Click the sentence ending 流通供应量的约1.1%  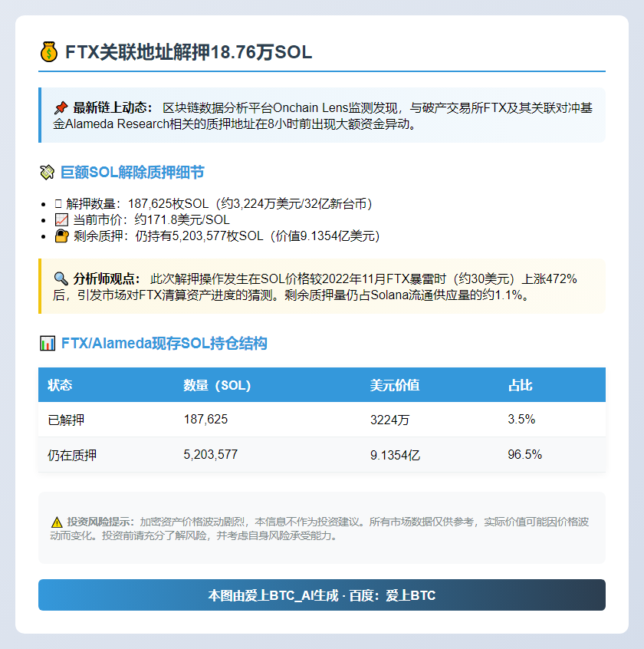pyautogui.click(x=407, y=295)
